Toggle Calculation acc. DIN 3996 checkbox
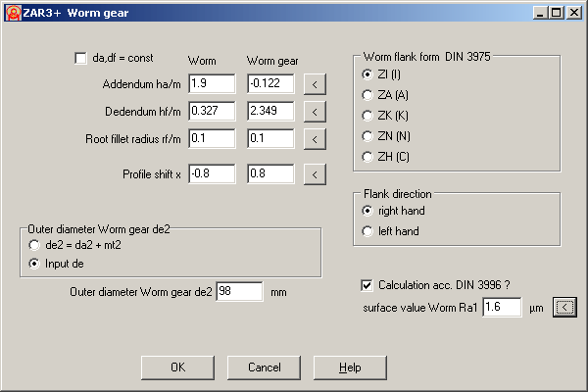Image resolution: width=588 pixels, height=392 pixels. [367, 286]
